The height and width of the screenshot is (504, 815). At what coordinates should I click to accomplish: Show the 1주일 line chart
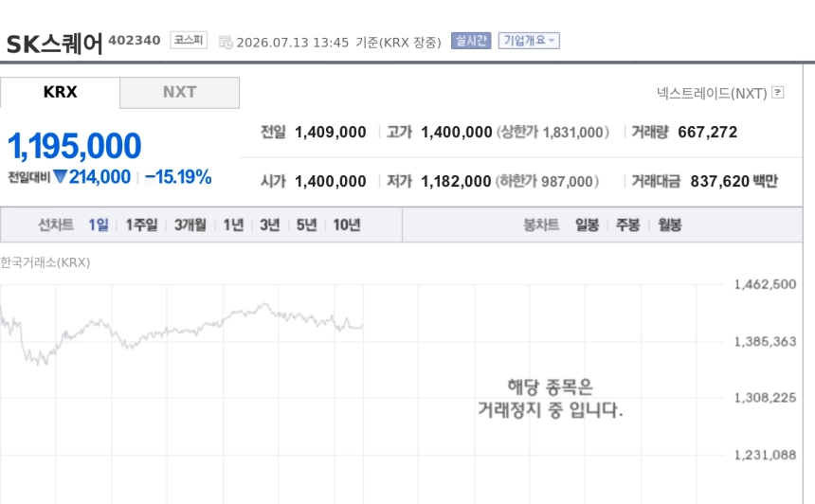[141, 225]
